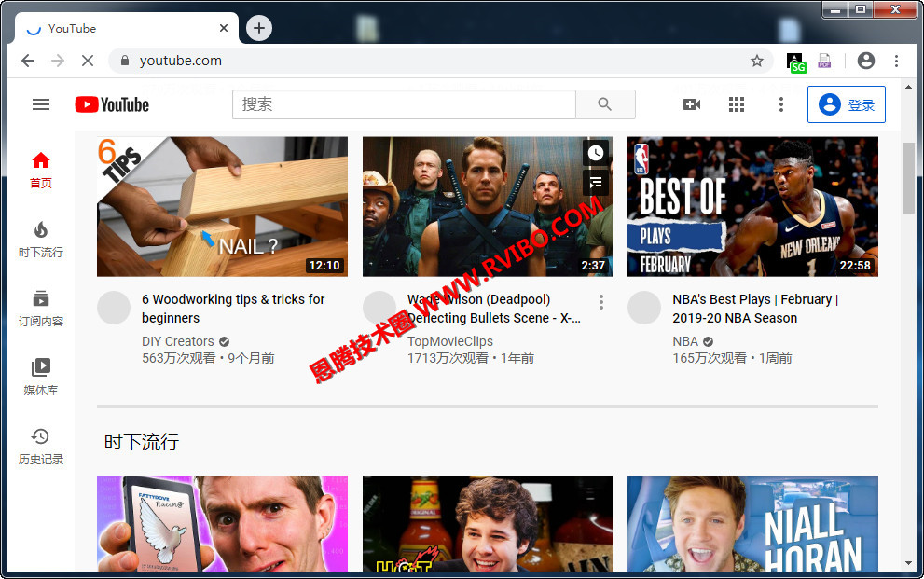
Task: Click the PDF extension icon
Action: click(824, 61)
